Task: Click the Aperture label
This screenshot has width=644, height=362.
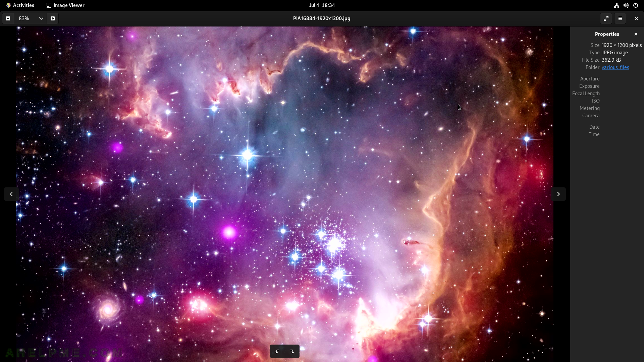Action: click(x=590, y=79)
